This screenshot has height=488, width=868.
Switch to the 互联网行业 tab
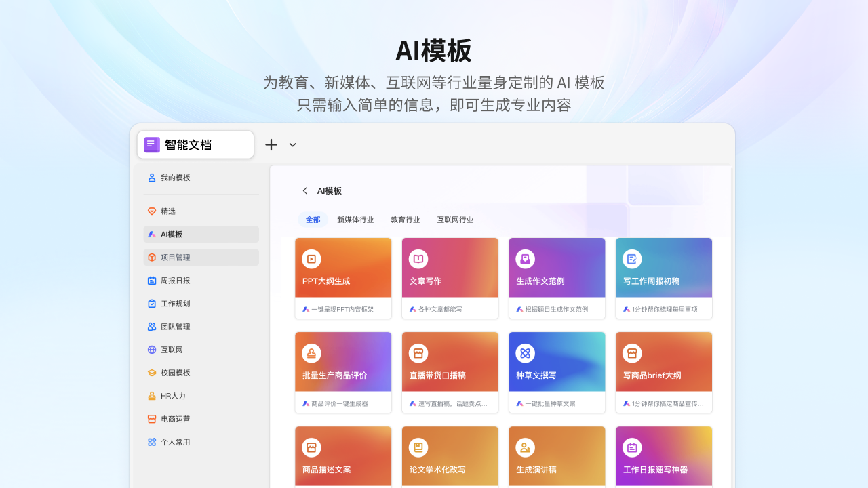click(x=456, y=220)
